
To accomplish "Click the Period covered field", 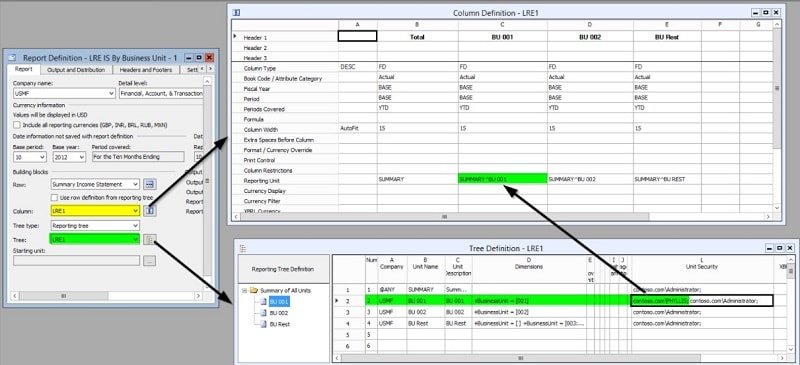I will click(138, 157).
